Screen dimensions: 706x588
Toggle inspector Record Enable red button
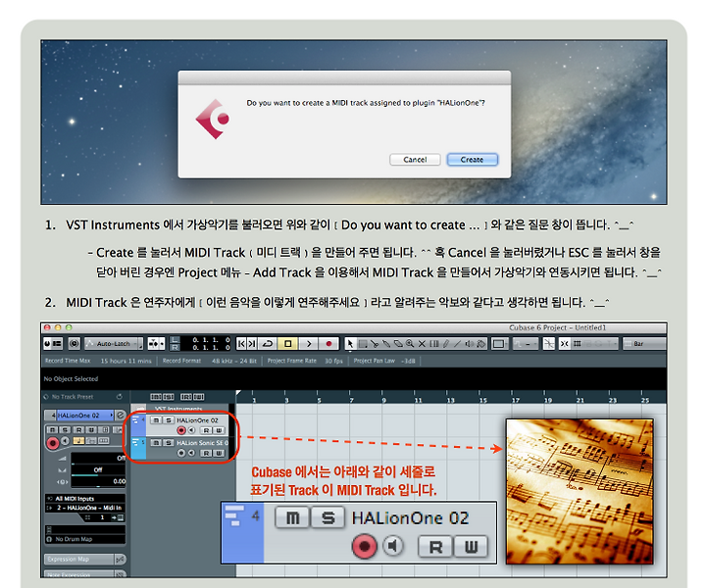(53, 443)
